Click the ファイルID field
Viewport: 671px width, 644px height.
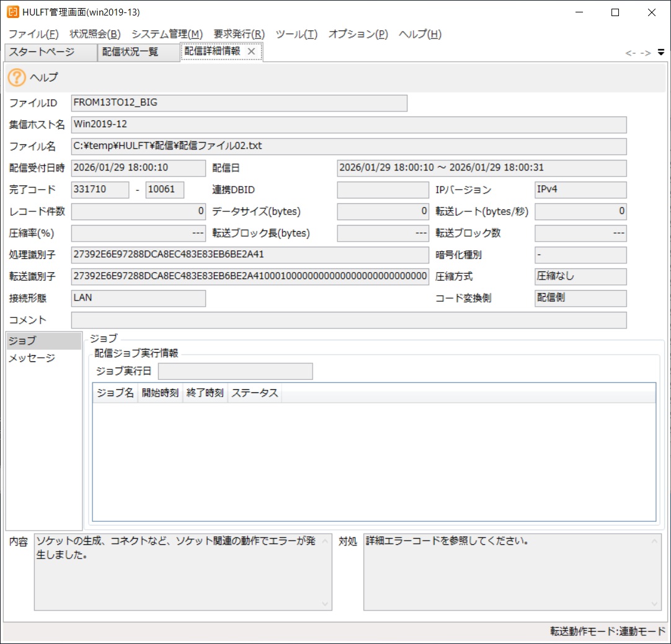(239, 103)
